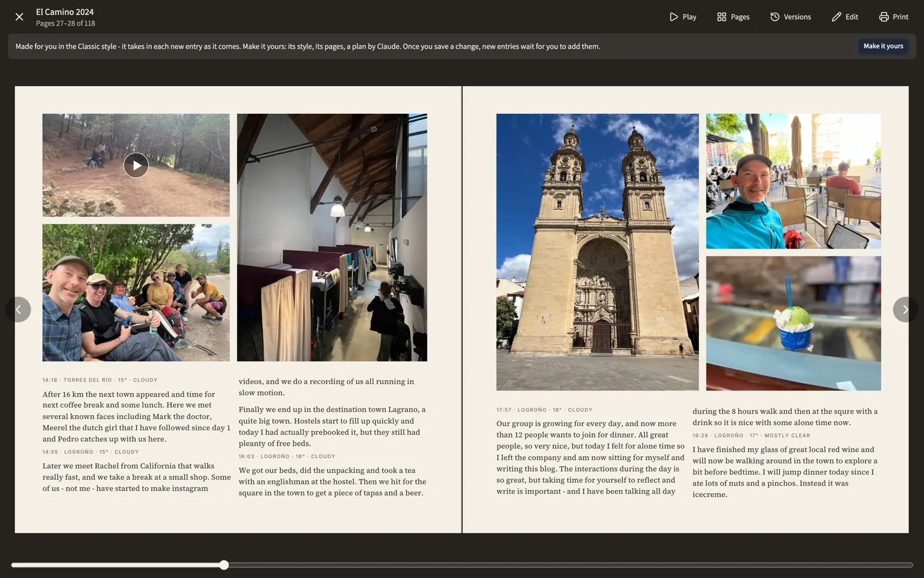This screenshot has width=924, height=578.
Task: Click the Classic style banner message
Action: tap(308, 46)
